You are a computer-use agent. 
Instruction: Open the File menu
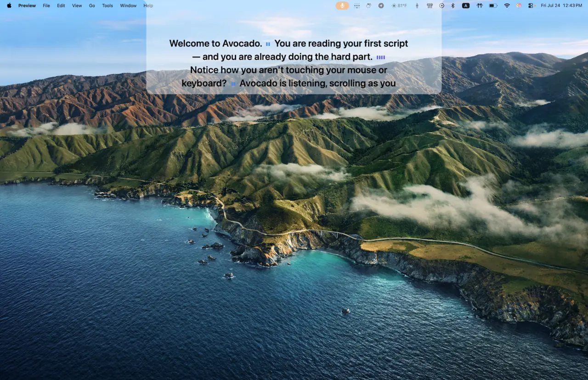(x=46, y=6)
